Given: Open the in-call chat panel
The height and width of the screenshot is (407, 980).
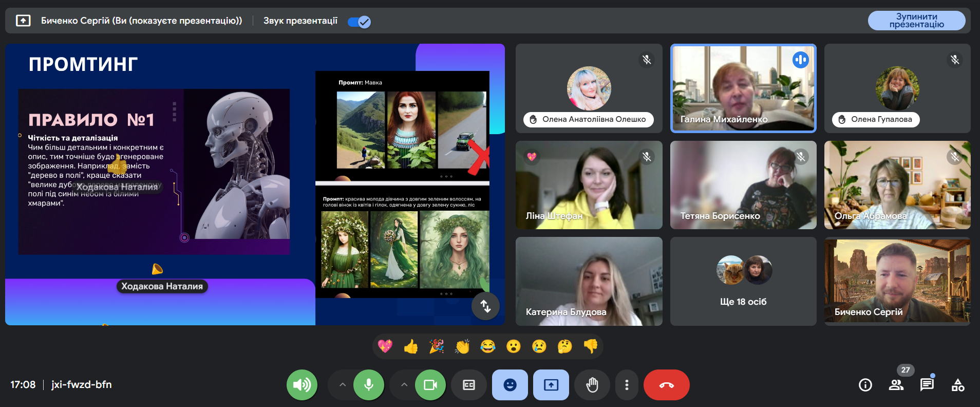Looking at the screenshot, I should (927, 385).
